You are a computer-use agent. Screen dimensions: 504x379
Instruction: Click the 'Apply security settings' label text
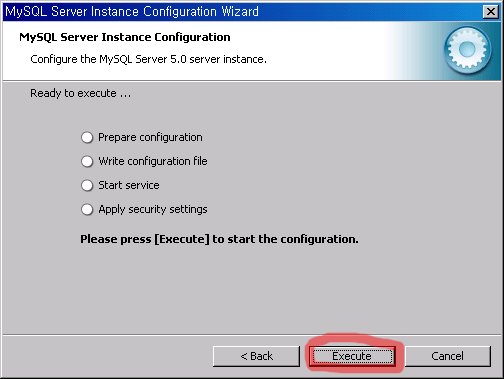(x=153, y=209)
